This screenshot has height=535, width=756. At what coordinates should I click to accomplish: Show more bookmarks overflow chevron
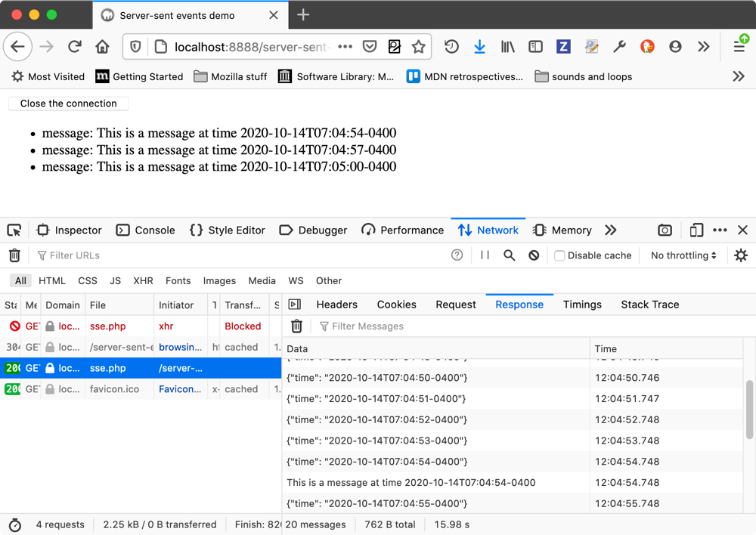pos(739,76)
